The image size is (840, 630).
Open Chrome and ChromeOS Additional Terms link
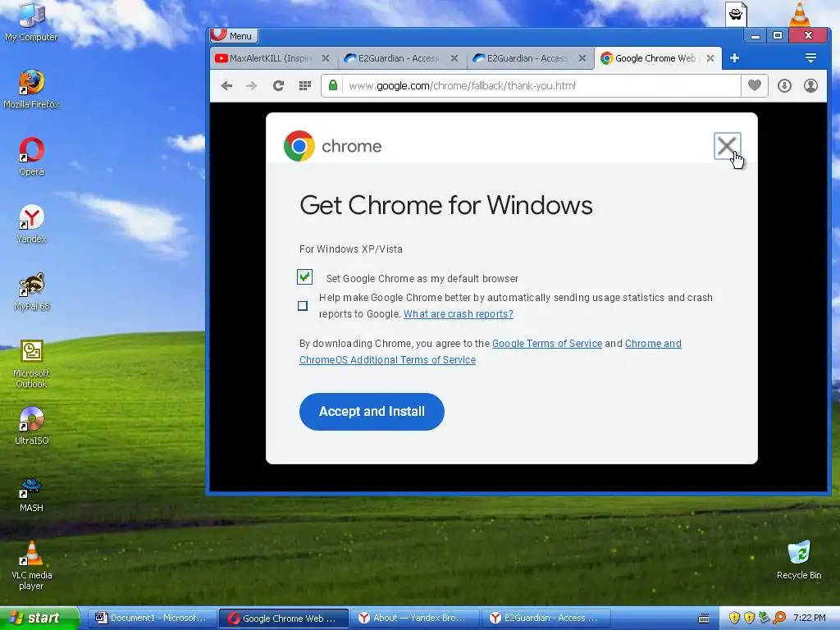[x=491, y=351]
